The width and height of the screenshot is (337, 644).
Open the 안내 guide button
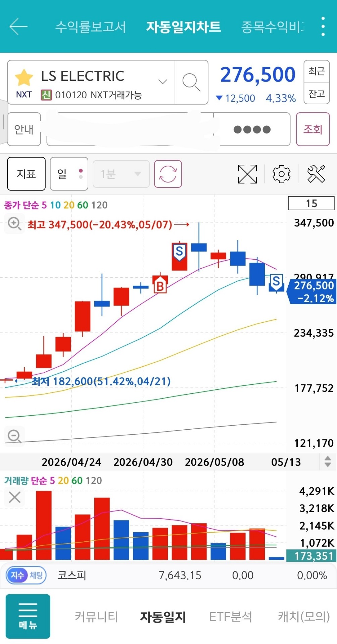coord(24,129)
